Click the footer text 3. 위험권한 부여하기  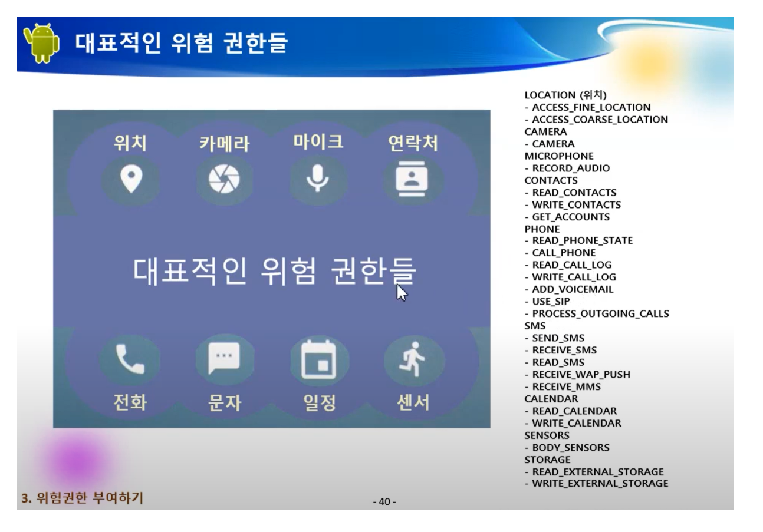point(83,498)
